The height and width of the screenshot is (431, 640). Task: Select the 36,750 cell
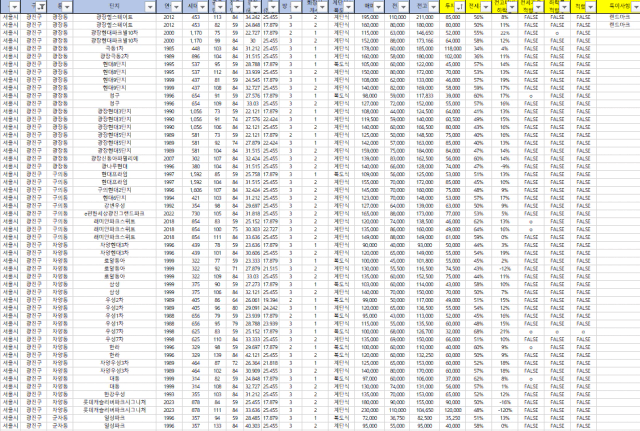(397, 418)
